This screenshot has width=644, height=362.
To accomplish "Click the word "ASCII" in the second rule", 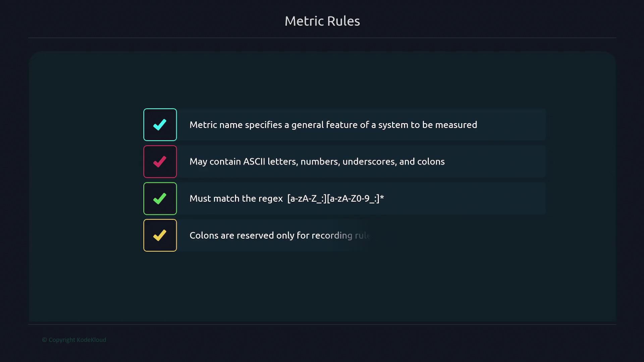I will coord(254,162).
